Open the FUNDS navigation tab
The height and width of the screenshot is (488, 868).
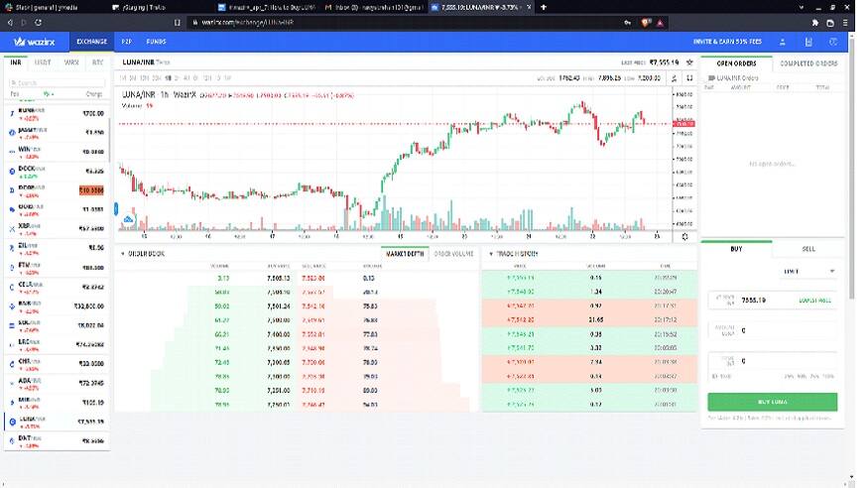pyautogui.click(x=156, y=42)
